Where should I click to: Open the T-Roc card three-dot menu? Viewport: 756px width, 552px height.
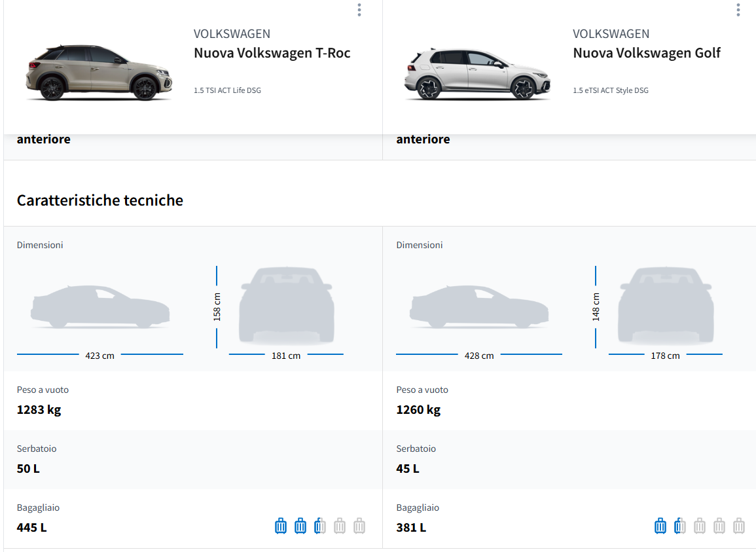(x=359, y=10)
